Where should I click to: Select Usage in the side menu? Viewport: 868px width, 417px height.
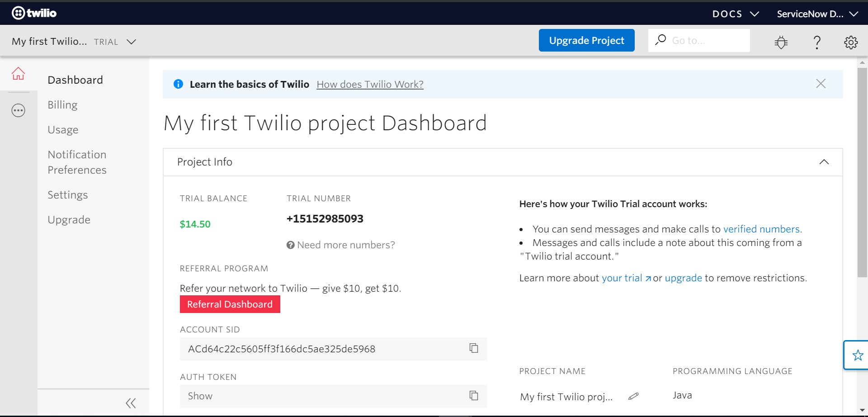63,130
